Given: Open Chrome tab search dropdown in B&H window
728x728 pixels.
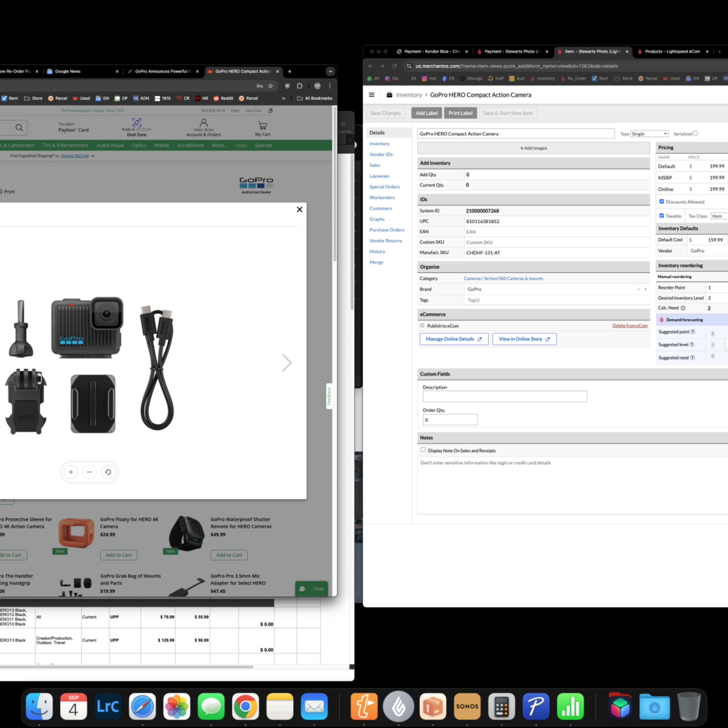Looking at the screenshot, I should coord(330,71).
